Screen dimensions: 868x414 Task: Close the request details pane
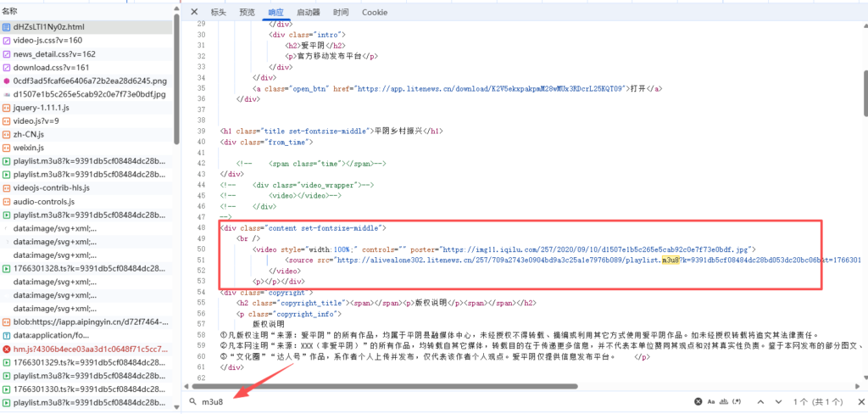(x=194, y=12)
